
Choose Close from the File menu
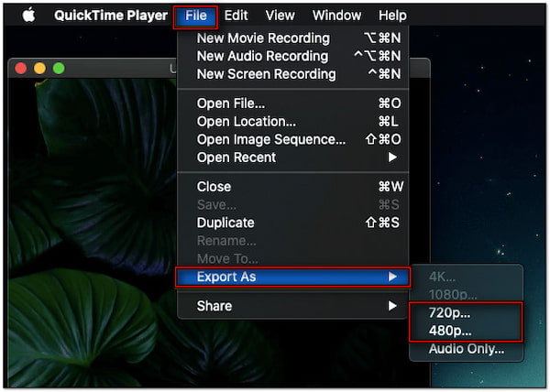pyautogui.click(x=293, y=187)
